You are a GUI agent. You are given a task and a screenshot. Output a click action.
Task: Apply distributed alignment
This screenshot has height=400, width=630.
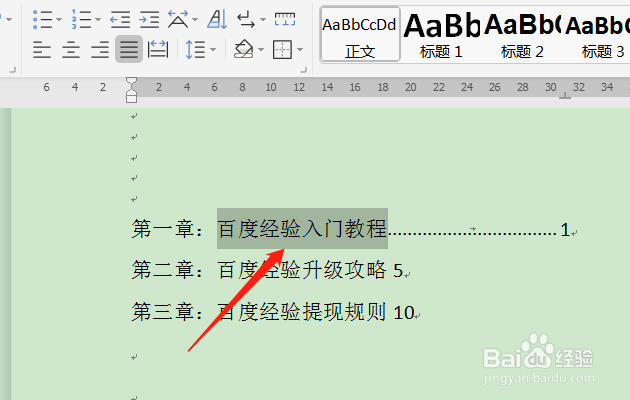point(158,49)
